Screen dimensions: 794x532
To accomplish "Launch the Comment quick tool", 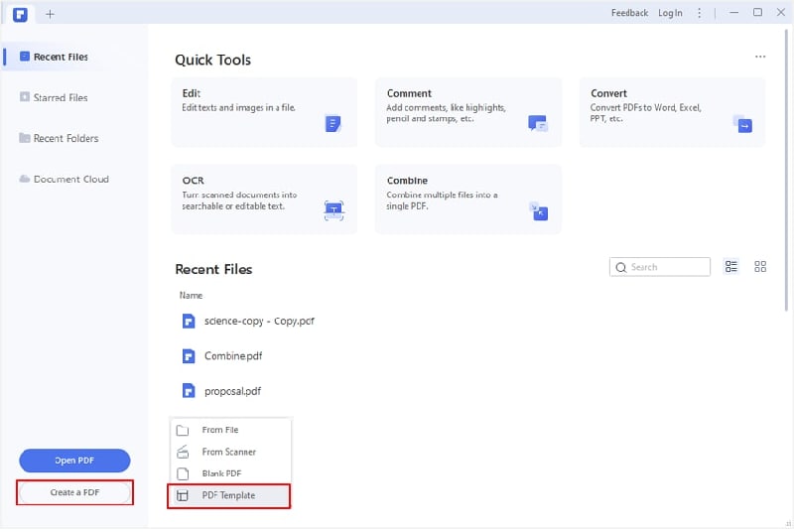I will (x=467, y=112).
